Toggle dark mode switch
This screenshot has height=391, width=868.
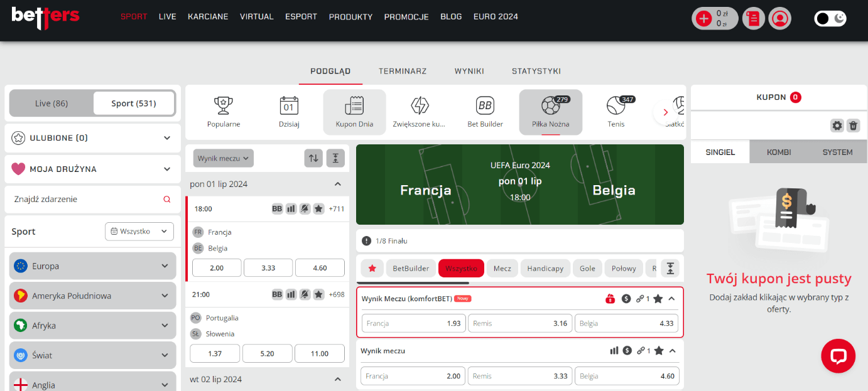[830, 19]
